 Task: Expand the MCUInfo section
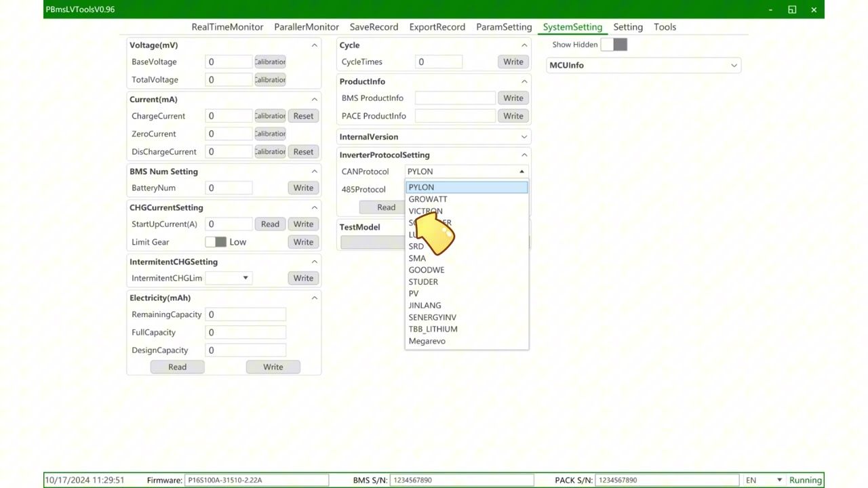click(734, 65)
